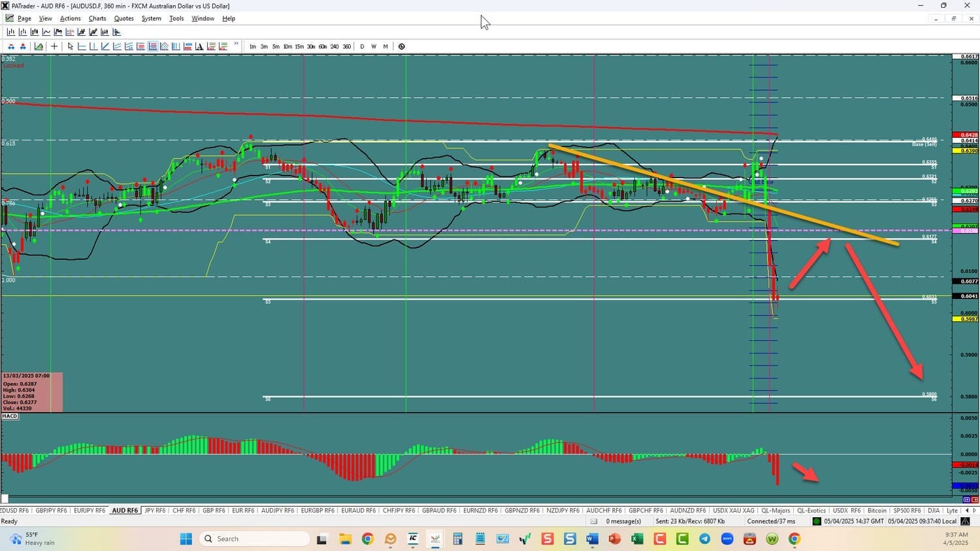Click the red scroll-to-end button at bottom right
The height and width of the screenshot is (551, 980).
[x=975, y=499]
